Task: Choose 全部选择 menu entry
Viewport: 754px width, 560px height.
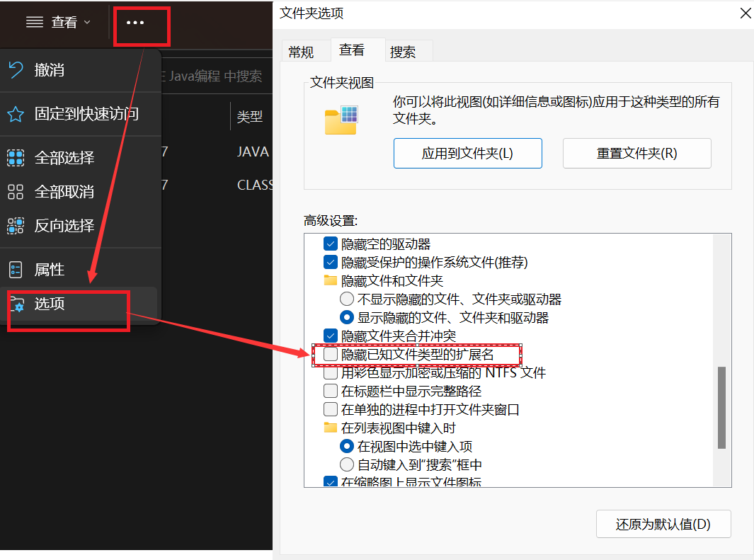Action: (x=80, y=158)
